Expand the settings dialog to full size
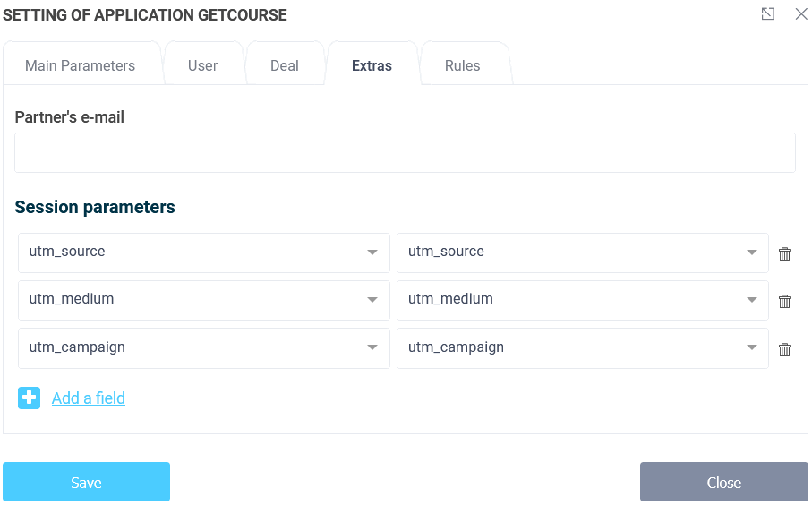 [x=768, y=14]
